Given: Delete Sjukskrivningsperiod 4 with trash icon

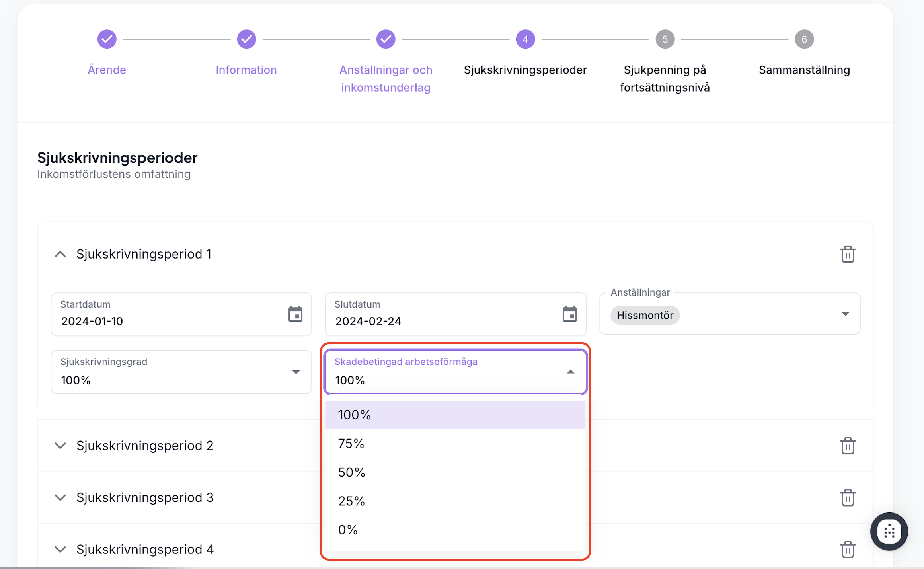Looking at the screenshot, I should pos(848,550).
